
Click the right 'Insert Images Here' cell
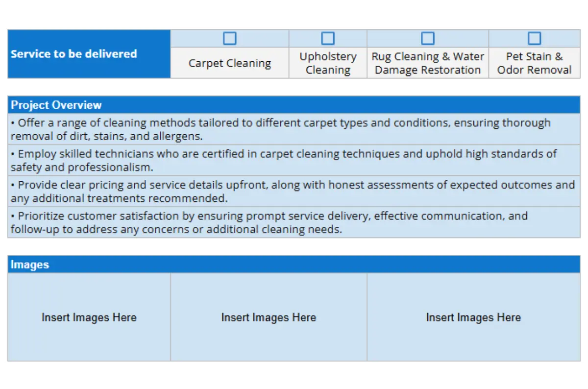[474, 317]
